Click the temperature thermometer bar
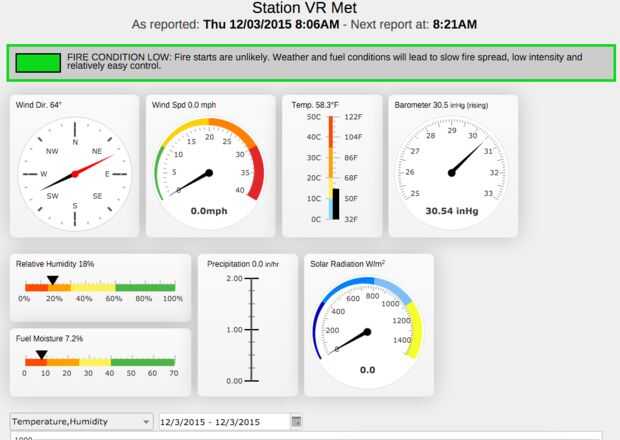 [x=333, y=168]
